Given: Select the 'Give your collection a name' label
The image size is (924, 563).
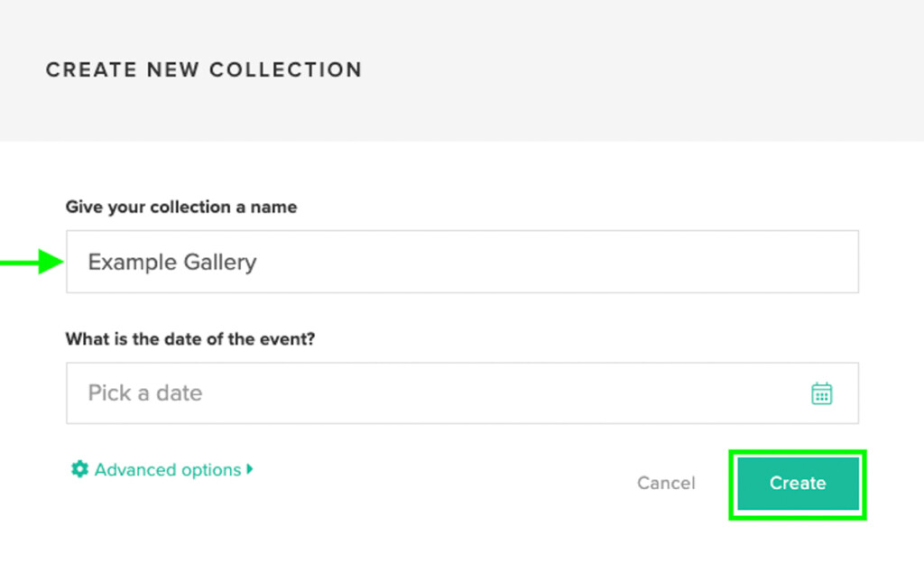Looking at the screenshot, I should click(180, 208).
